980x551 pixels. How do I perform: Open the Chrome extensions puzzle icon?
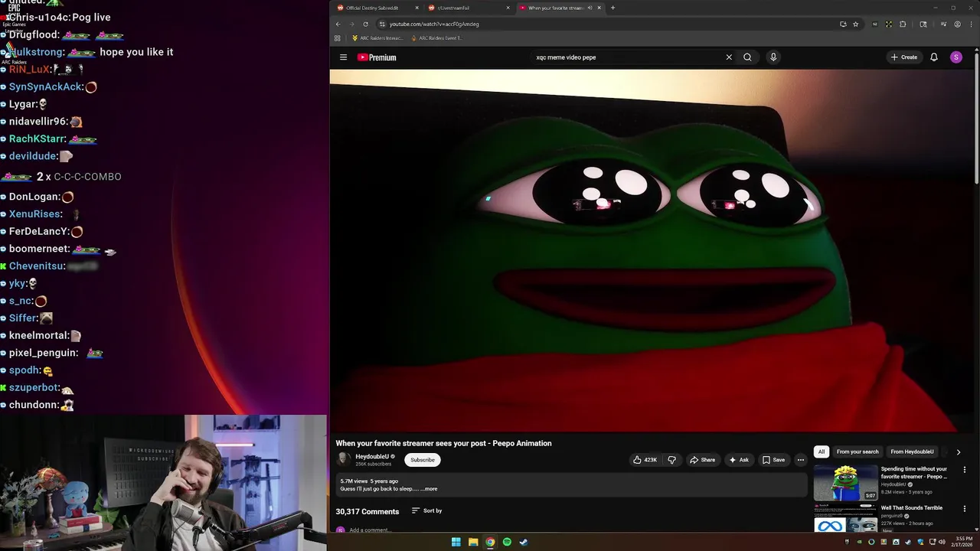[903, 24]
